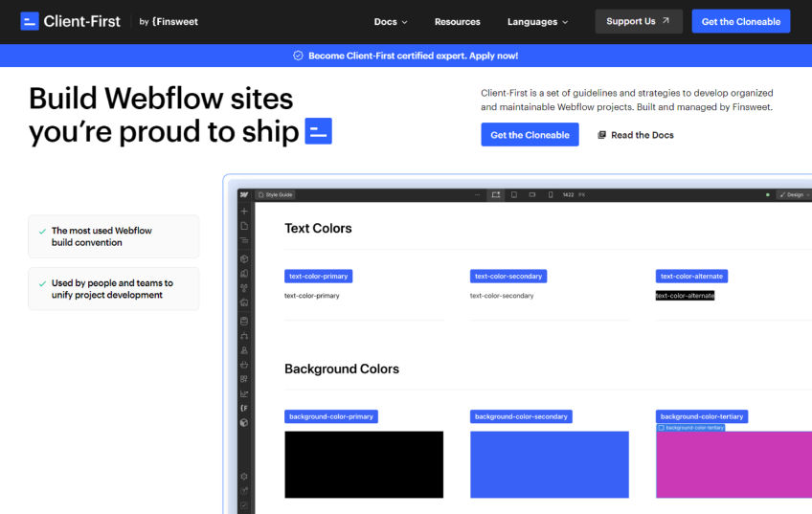Click the Text Colors heading
Screen dimensions: 812x514
[318, 228]
